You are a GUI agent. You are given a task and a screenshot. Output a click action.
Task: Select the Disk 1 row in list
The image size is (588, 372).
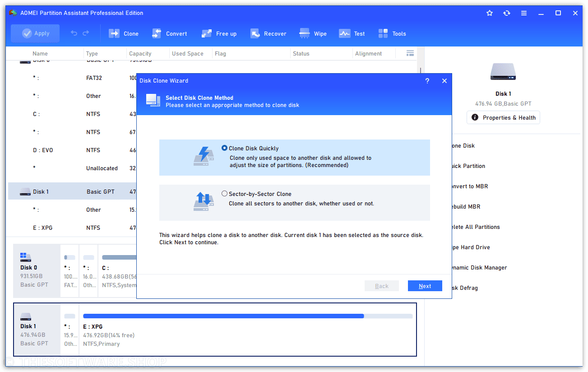(x=72, y=191)
